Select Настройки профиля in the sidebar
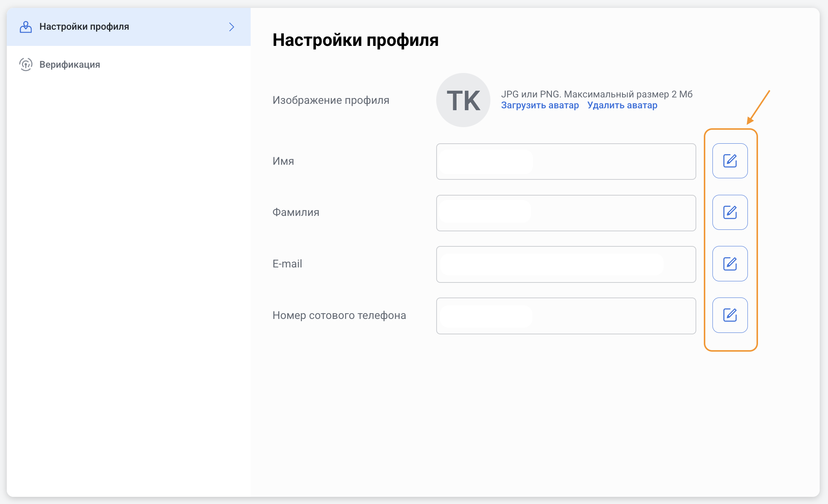The image size is (828, 504). coord(84,27)
